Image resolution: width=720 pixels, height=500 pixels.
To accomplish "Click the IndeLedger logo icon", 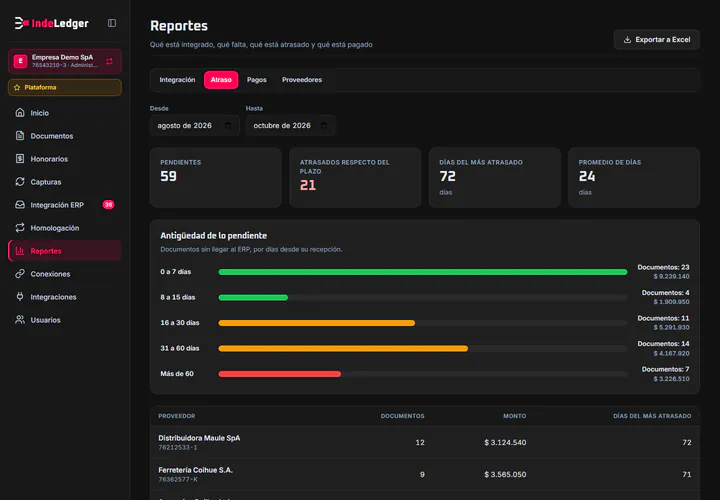I will click(21, 23).
